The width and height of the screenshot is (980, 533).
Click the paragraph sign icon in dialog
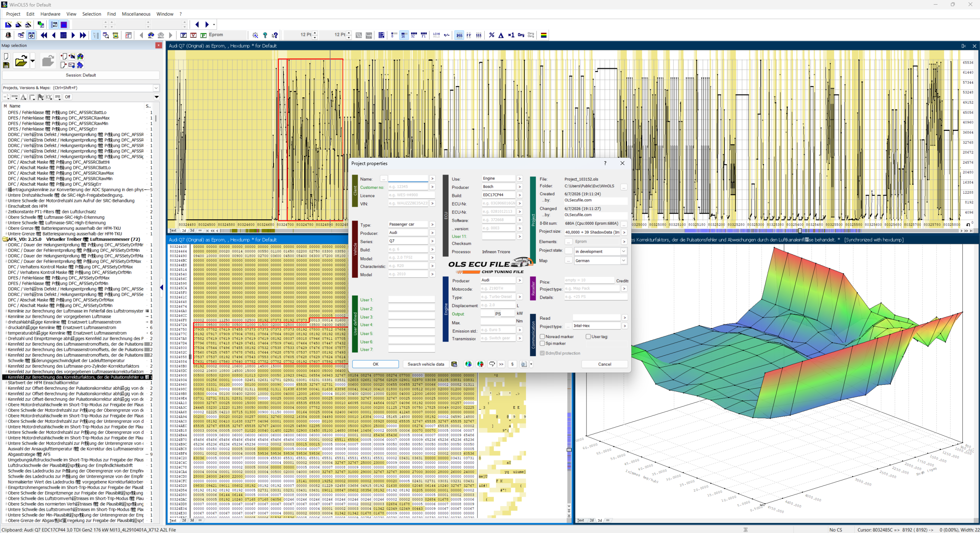click(x=512, y=364)
